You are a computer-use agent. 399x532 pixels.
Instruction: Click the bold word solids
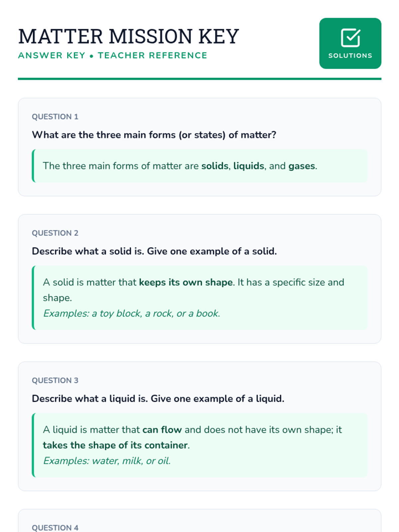click(x=215, y=166)
